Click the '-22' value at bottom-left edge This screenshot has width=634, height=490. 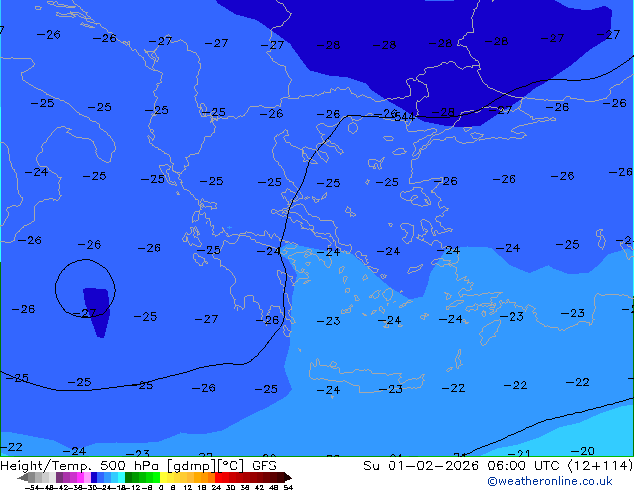(11, 447)
